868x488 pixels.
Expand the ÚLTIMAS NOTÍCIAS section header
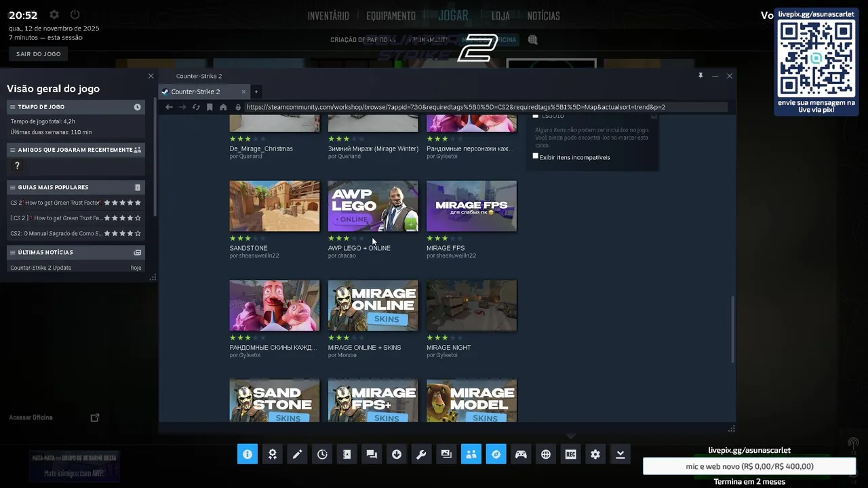pyautogui.click(x=76, y=252)
